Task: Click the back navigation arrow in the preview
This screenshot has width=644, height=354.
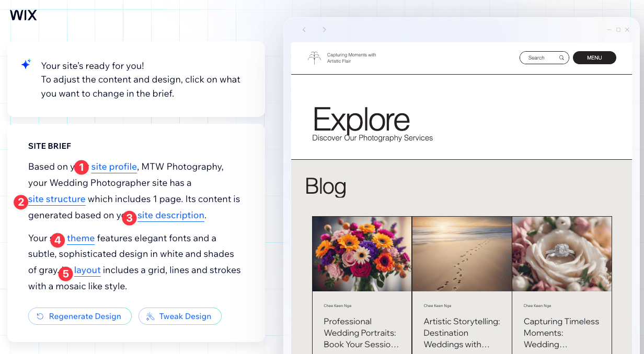Action: (x=304, y=30)
